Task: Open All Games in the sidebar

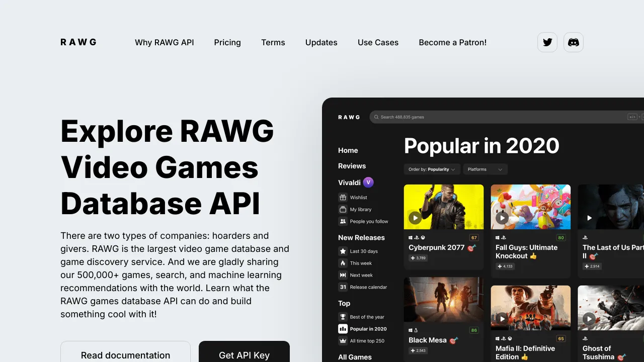Action: click(x=355, y=357)
